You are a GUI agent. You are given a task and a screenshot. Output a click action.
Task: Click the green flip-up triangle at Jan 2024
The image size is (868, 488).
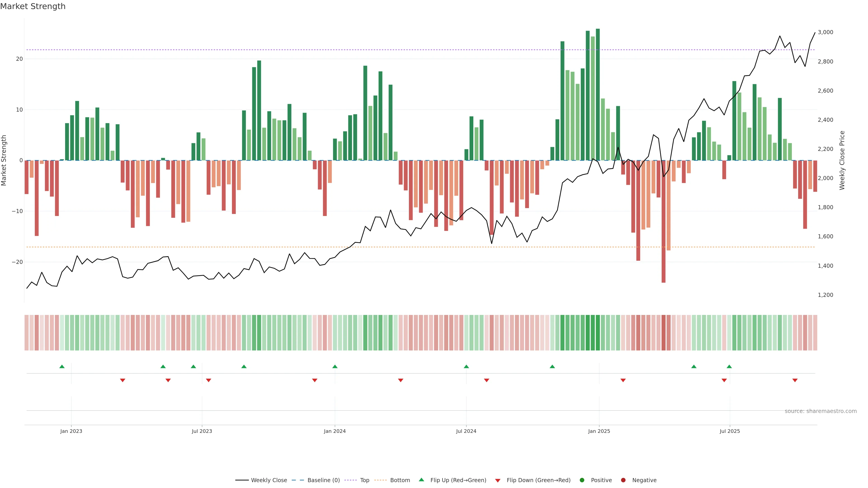pos(335,366)
